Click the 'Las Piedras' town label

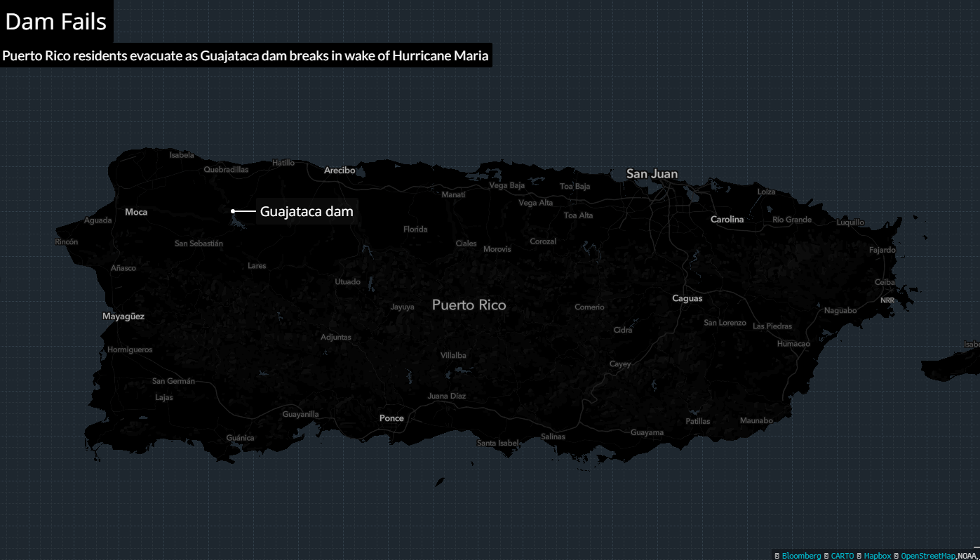pos(772,326)
